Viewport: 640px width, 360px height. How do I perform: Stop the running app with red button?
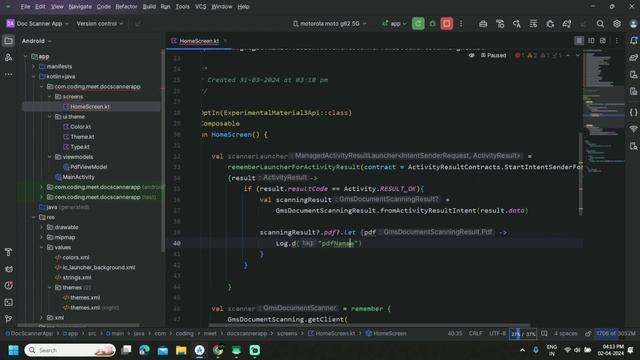coord(447,24)
